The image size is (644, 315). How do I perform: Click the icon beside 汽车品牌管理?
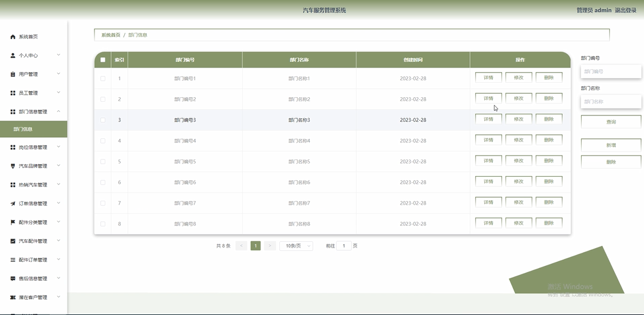(13, 166)
